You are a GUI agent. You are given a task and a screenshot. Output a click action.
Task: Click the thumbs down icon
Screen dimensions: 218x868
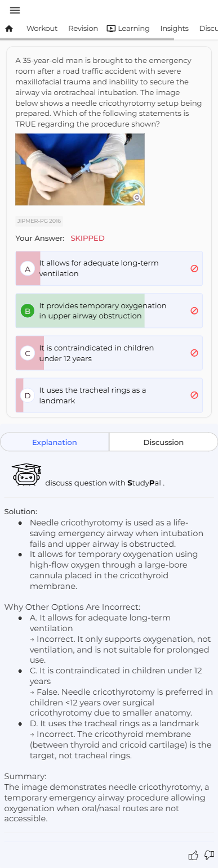[209, 855]
